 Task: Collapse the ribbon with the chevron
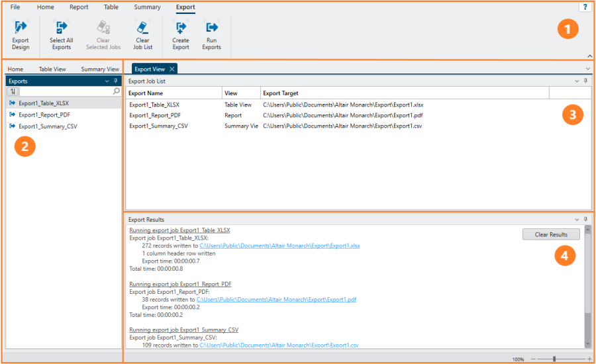[589, 56]
